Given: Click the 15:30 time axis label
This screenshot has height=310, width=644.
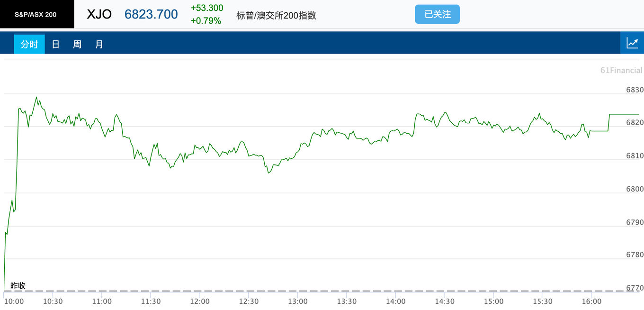Looking at the screenshot, I should pyautogui.click(x=543, y=301).
